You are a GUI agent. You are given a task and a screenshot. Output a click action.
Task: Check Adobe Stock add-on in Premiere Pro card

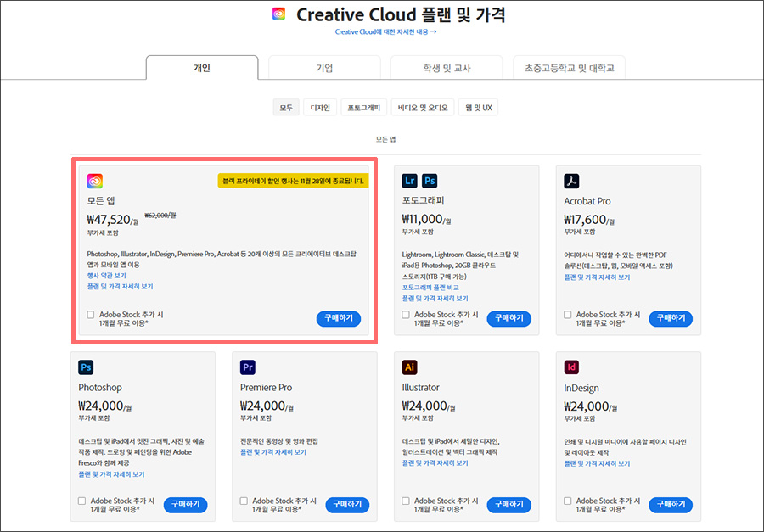(x=244, y=501)
